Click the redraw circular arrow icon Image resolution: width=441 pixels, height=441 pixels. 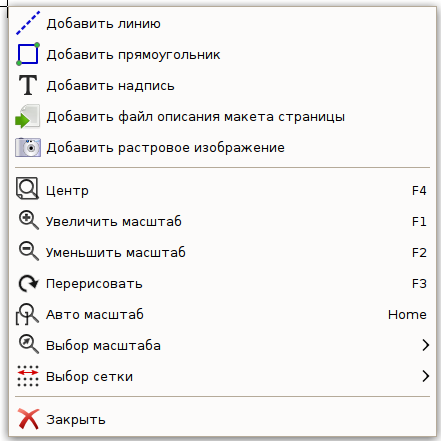pos(28,283)
